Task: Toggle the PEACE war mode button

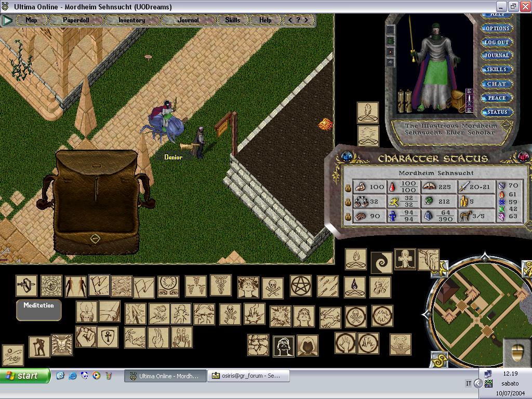Action: (497, 98)
